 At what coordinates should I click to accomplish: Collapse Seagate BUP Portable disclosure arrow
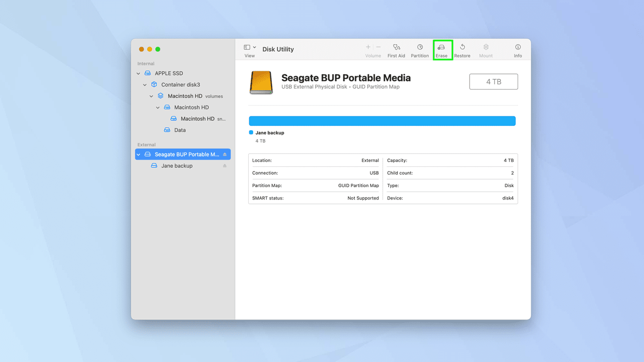138,155
